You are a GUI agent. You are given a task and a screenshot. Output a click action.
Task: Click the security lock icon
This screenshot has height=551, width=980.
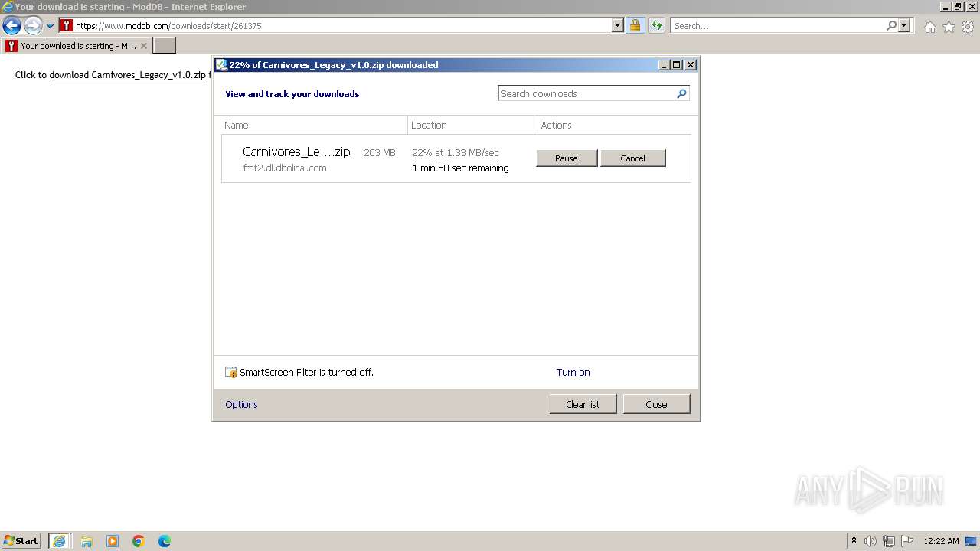pyautogui.click(x=635, y=25)
